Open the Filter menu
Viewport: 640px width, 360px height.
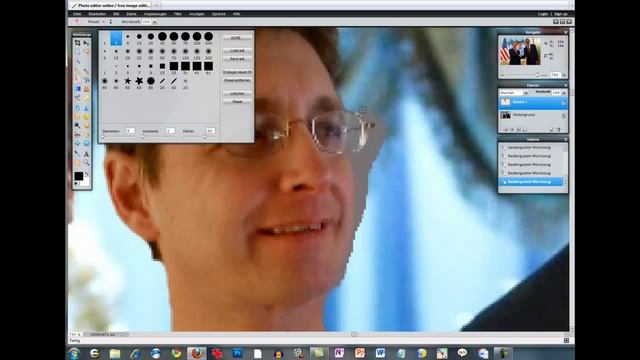pos(178,14)
